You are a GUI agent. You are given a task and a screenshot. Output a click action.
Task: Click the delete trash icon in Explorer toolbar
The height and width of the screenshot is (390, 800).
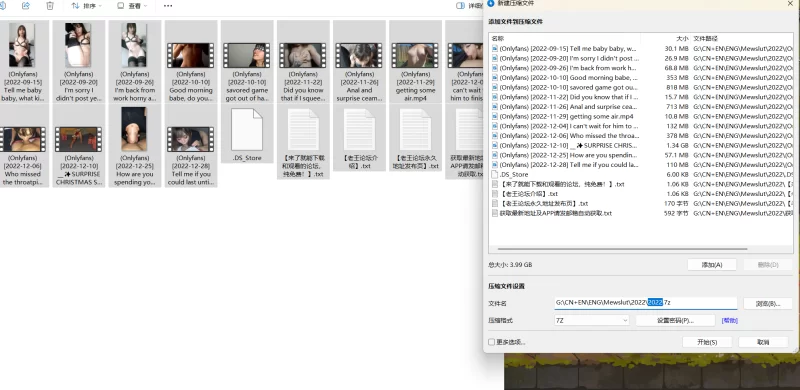[49, 6]
